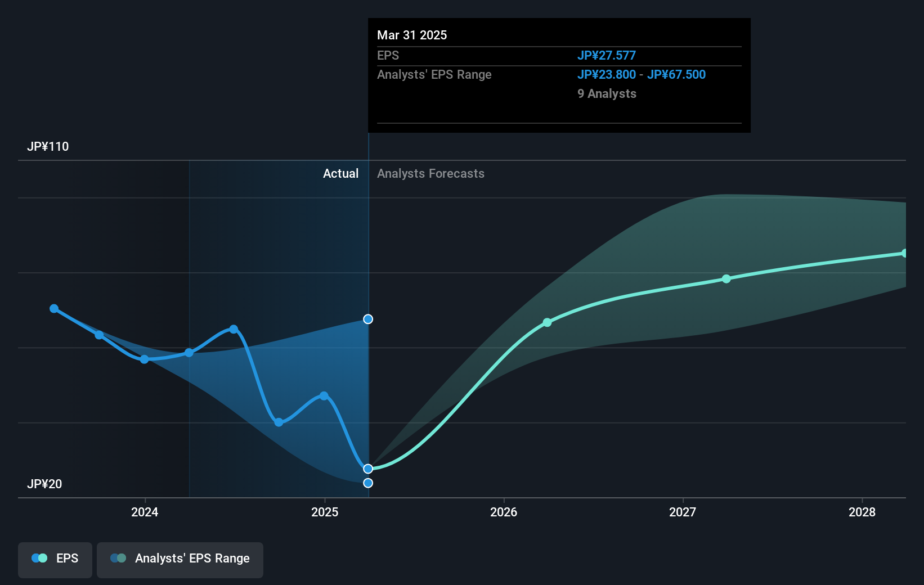Click the JP¥27.577 EPS value in tooltip

pos(607,56)
